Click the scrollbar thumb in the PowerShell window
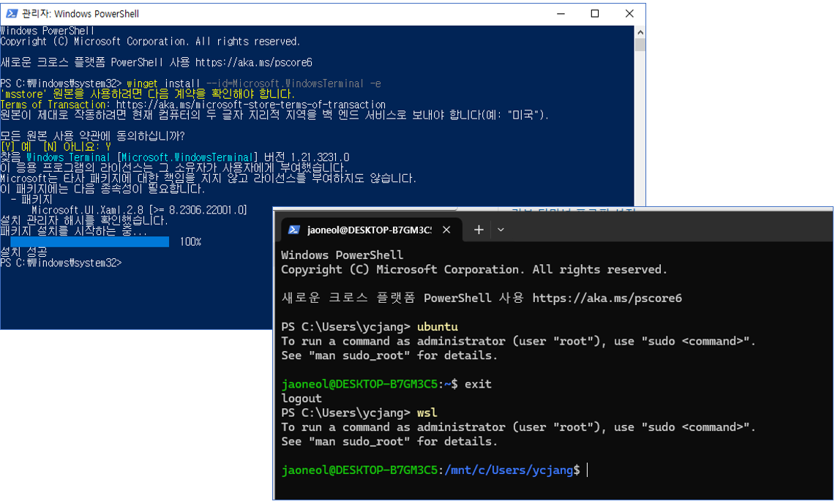Screen dimensions: 835x504 tap(640, 45)
